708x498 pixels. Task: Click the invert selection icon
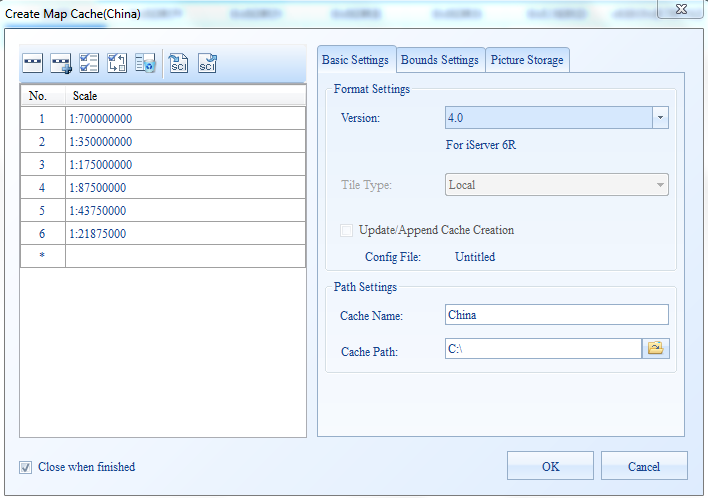pyautogui.click(x=117, y=66)
